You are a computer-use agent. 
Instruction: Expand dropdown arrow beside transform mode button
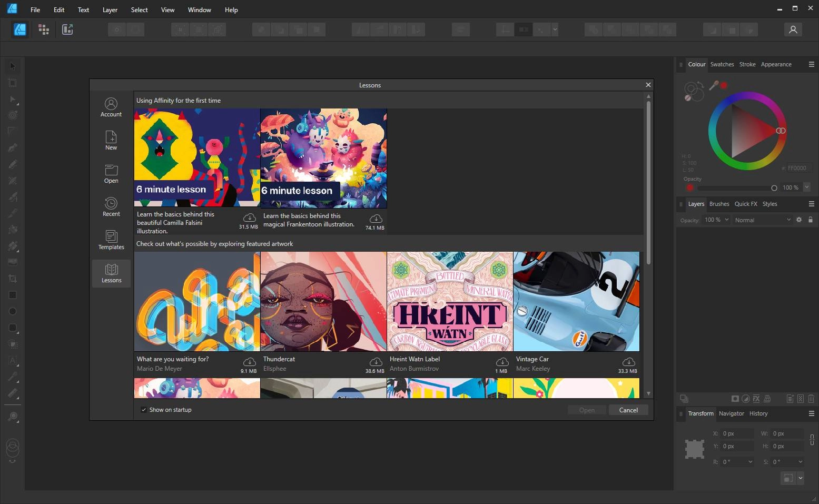pyautogui.click(x=801, y=478)
